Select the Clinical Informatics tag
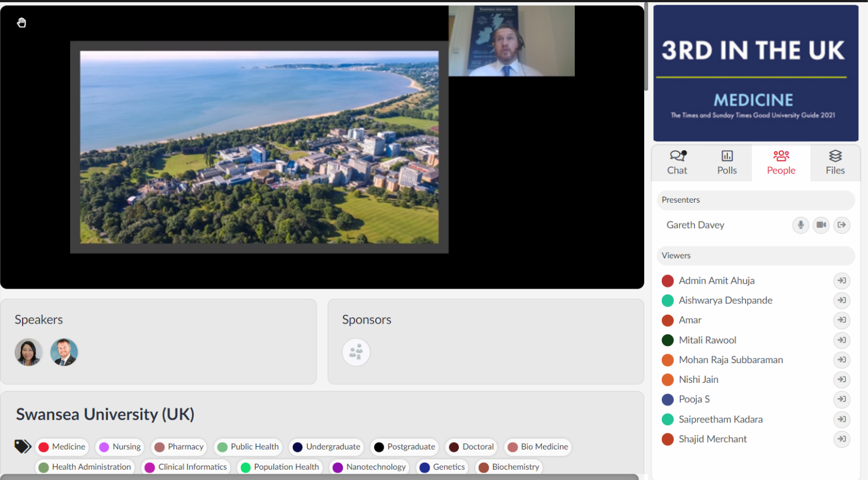This screenshot has height=480, width=868. click(186, 467)
